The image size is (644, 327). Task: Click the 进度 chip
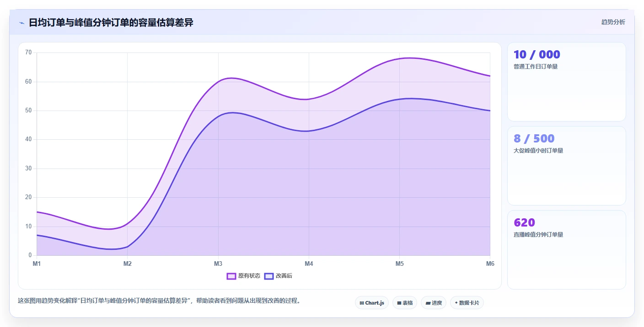coord(434,303)
